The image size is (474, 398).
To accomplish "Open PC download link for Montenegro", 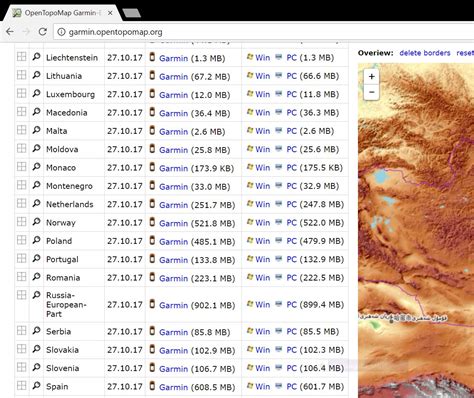I will click(x=291, y=186).
